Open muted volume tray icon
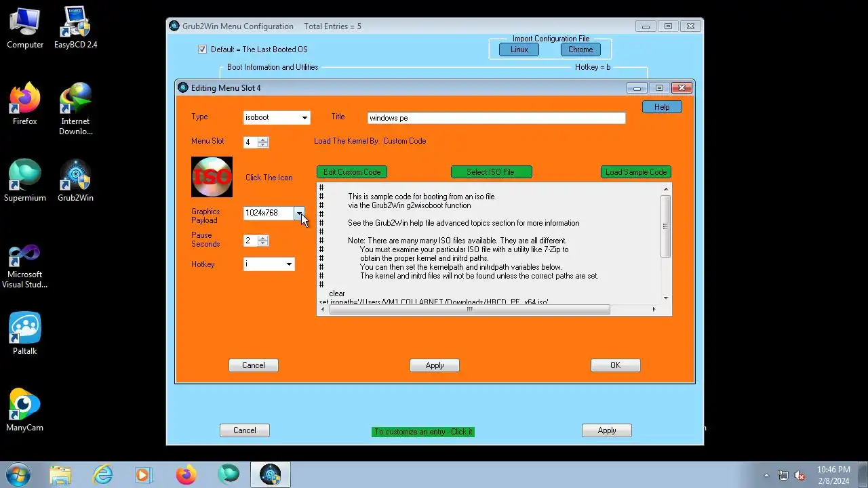Viewport: 868px width, 488px height. click(800, 476)
